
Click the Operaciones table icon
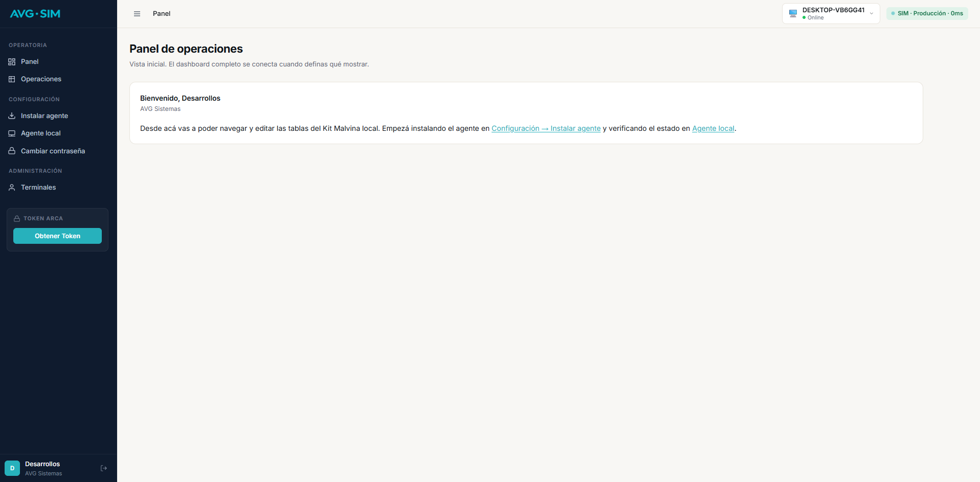click(12, 79)
